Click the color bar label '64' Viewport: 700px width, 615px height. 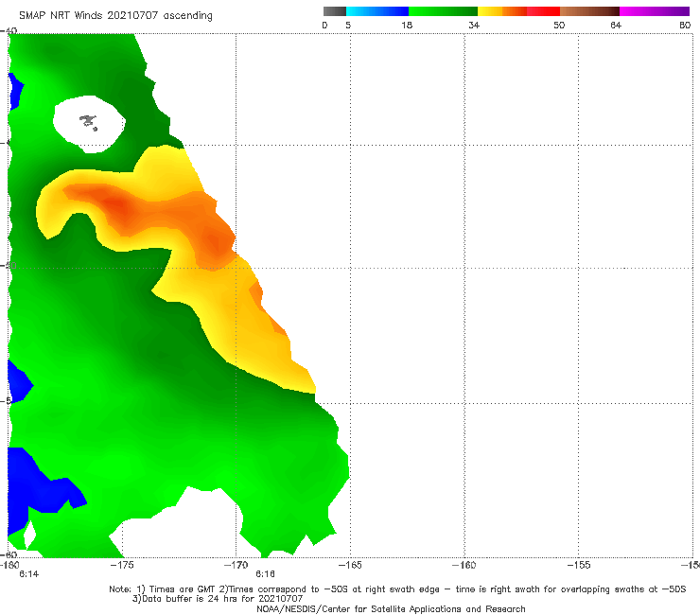pyautogui.click(x=616, y=26)
